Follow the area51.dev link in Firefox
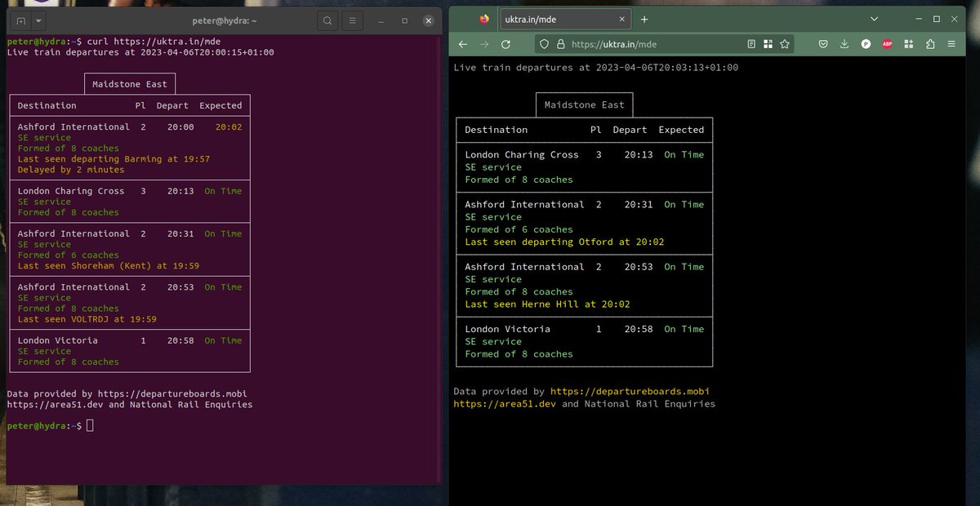The height and width of the screenshot is (506, 980). pos(505,404)
